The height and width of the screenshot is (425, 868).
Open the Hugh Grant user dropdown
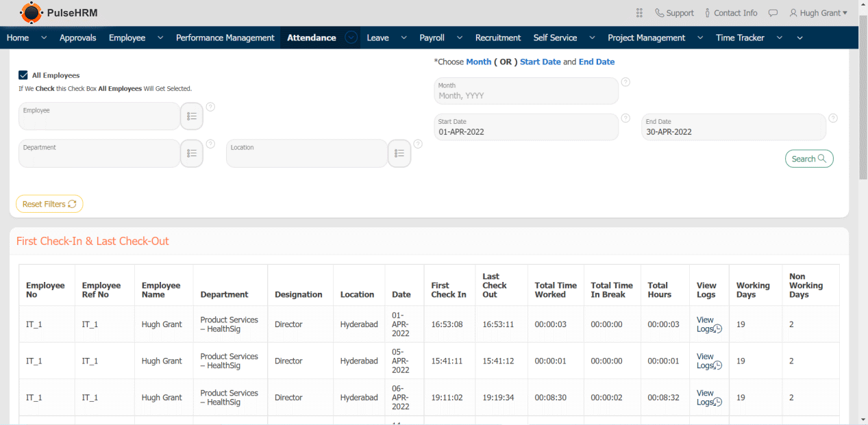(x=818, y=13)
